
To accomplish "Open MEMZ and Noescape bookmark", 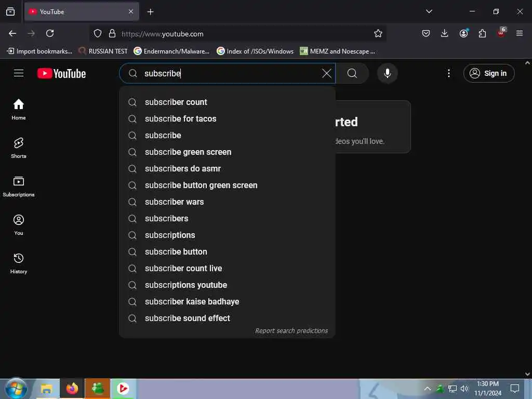I will pyautogui.click(x=338, y=51).
